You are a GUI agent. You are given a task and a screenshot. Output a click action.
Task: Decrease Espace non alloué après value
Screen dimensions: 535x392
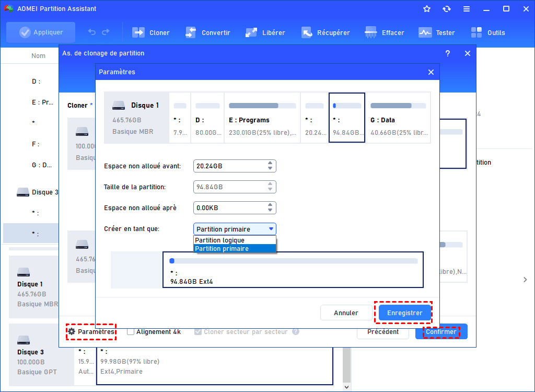[x=270, y=210]
